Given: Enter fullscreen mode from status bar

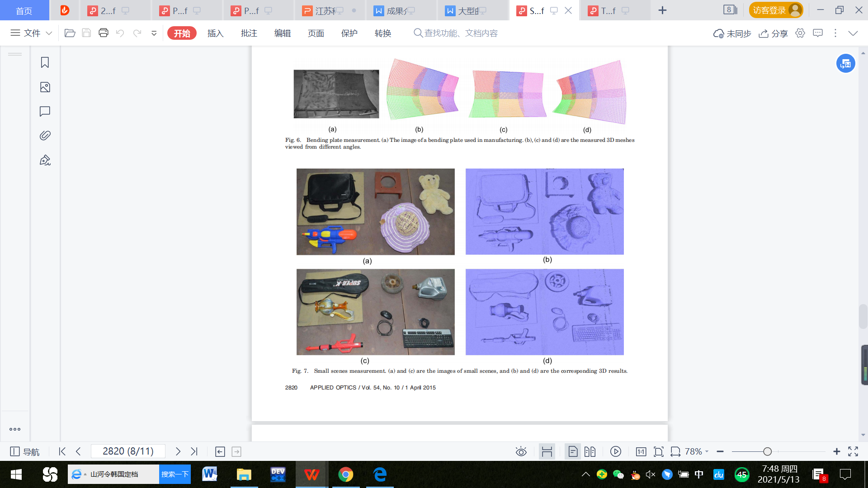Looking at the screenshot, I should [853, 451].
